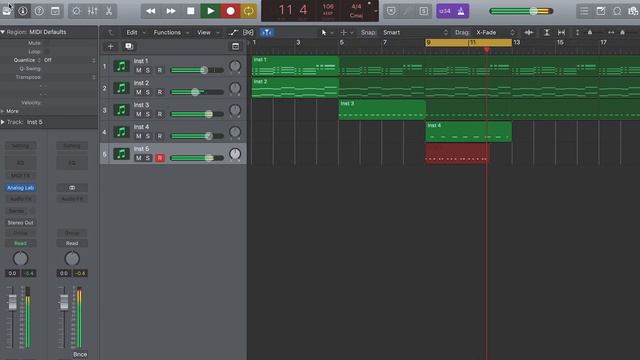
Task: Toggle the Toolbar button
Action: (x=55, y=11)
